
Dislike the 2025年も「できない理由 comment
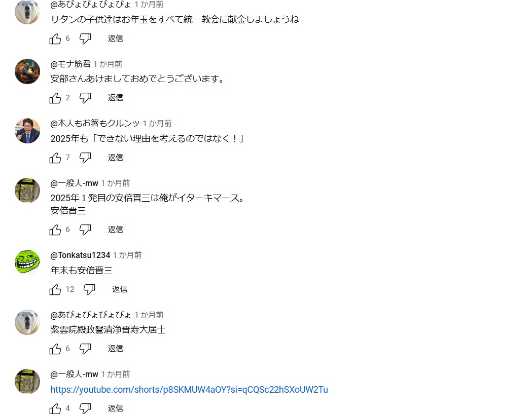[x=85, y=158]
